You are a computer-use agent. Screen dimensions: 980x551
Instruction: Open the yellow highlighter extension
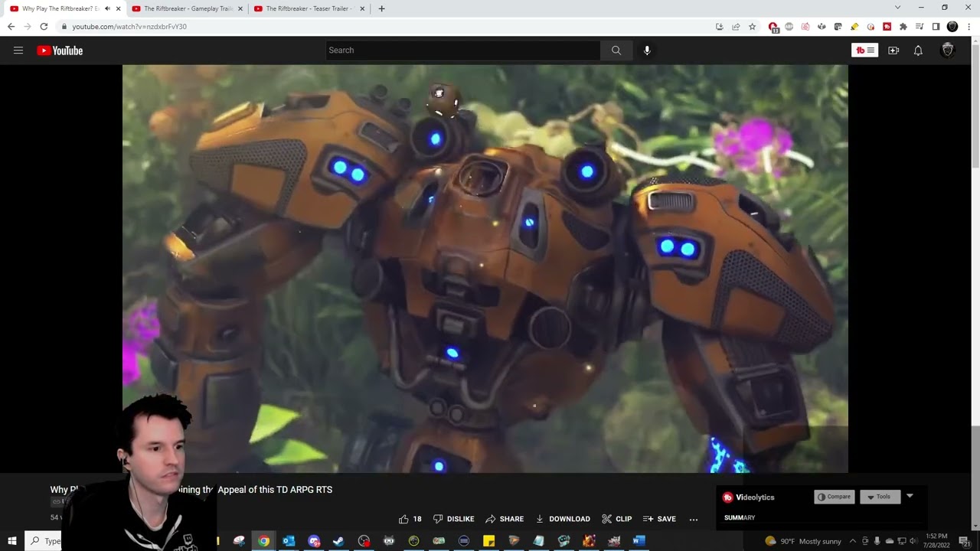tap(854, 27)
